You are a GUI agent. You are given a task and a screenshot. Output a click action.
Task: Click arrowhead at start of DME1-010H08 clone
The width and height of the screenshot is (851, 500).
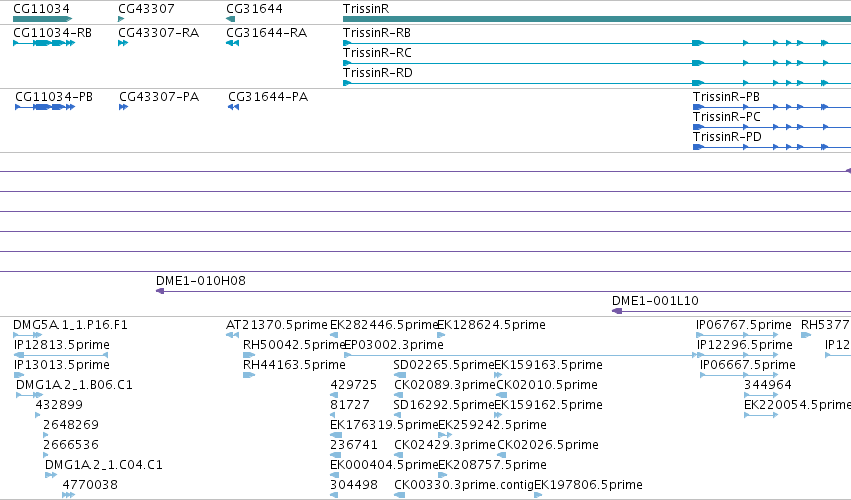(x=160, y=291)
